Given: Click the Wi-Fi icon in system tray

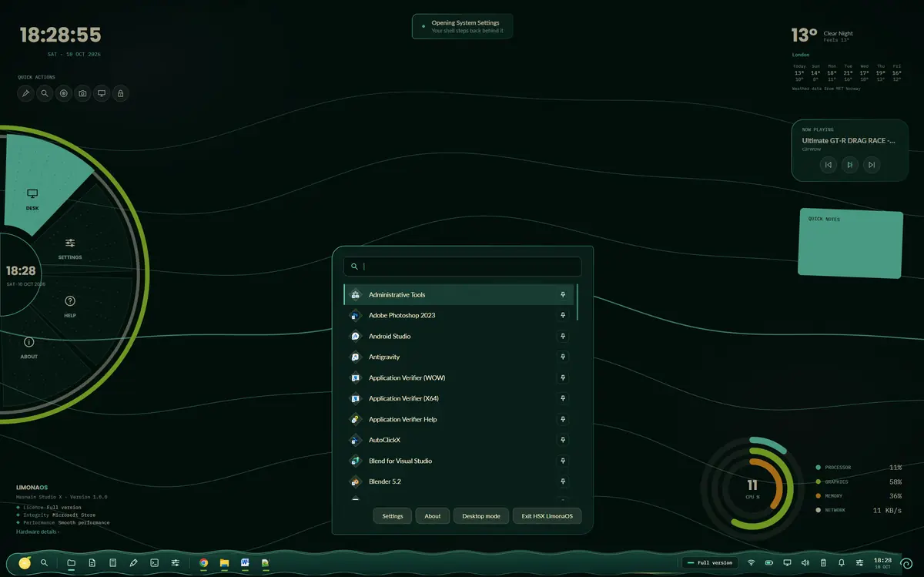Looking at the screenshot, I should tap(751, 563).
